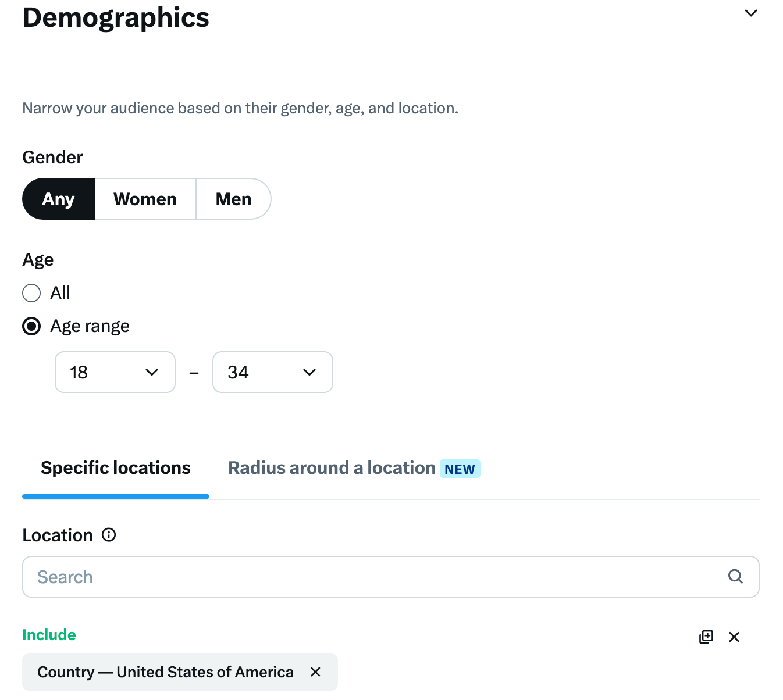This screenshot has height=700, width=783.
Task: Click the search magnifier in the Location field
Action: 735,577
